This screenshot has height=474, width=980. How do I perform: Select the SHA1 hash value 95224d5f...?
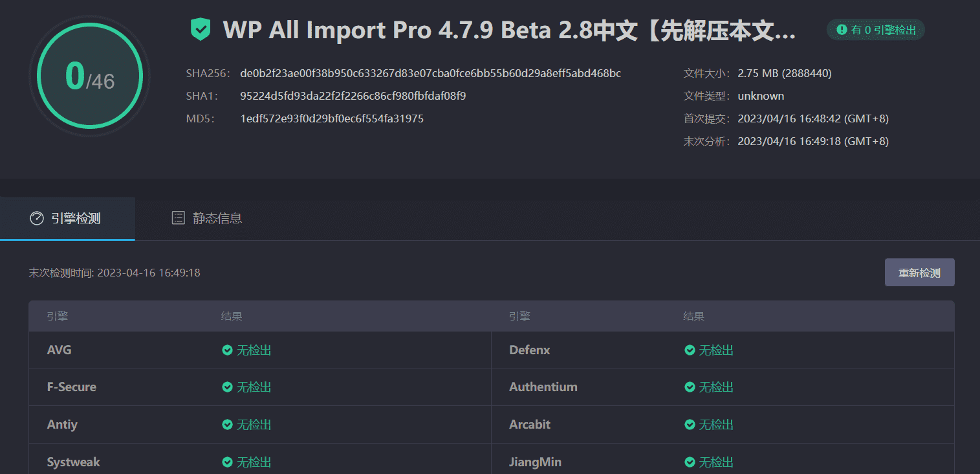[x=353, y=96]
